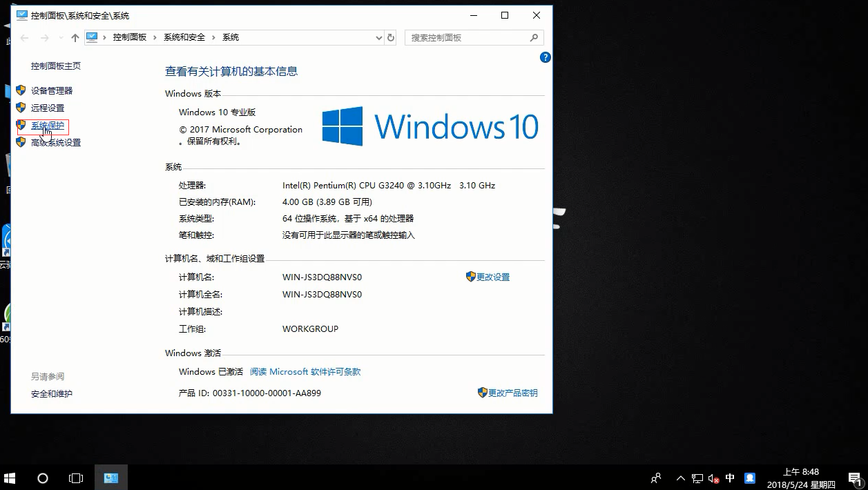Click 计算机名 value WIN-JS3DQ88NVS0
Viewport: 868px width, 490px height.
(322, 277)
